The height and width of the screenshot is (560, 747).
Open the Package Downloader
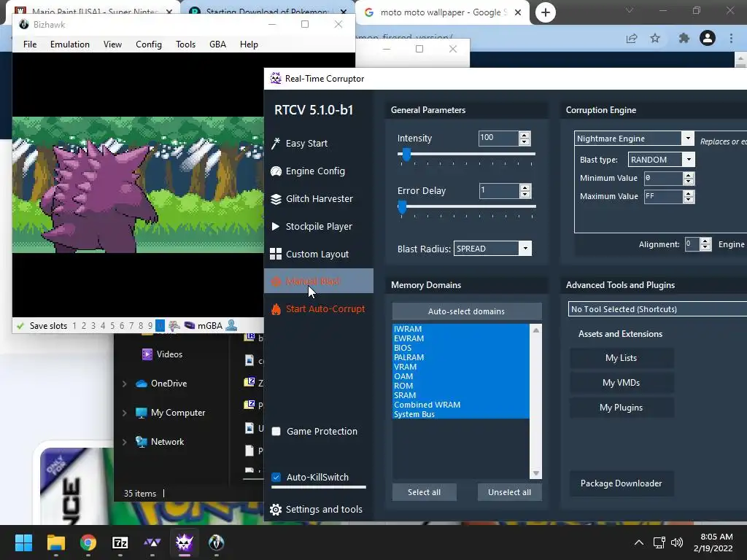[x=622, y=483]
